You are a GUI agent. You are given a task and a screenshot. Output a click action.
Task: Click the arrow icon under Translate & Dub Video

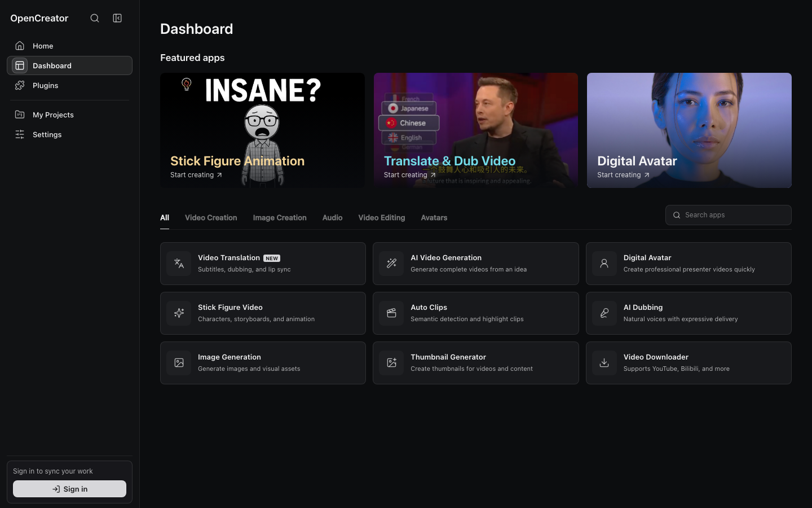point(433,175)
